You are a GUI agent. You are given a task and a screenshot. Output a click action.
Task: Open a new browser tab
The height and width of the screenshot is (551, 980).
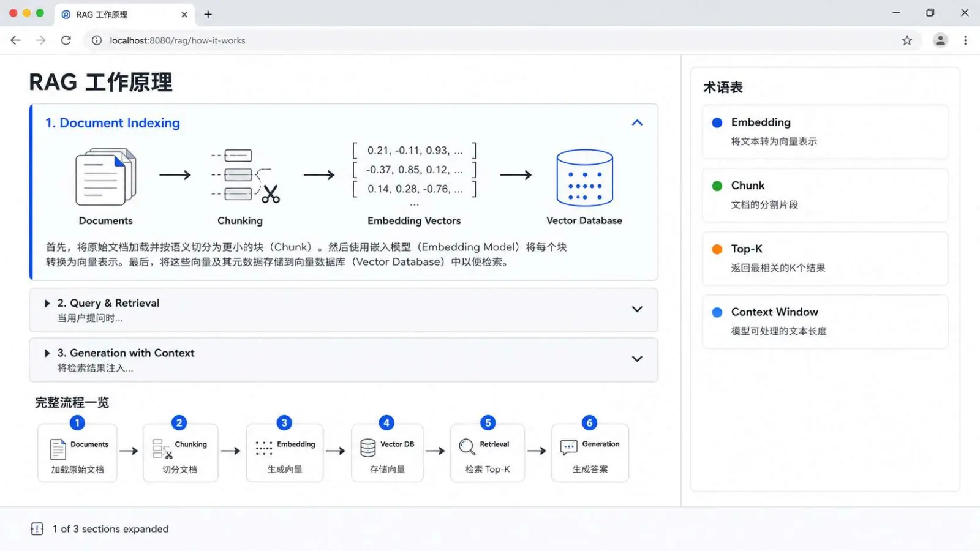pyautogui.click(x=208, y=14)
